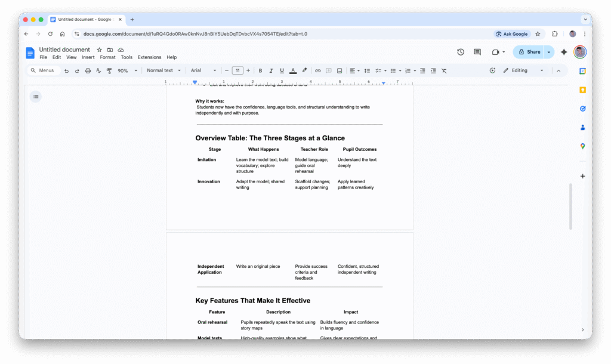The width and height of the screenshot is (611, 364).
Task: Open the comments panel icon
Action: pos(477,52)
